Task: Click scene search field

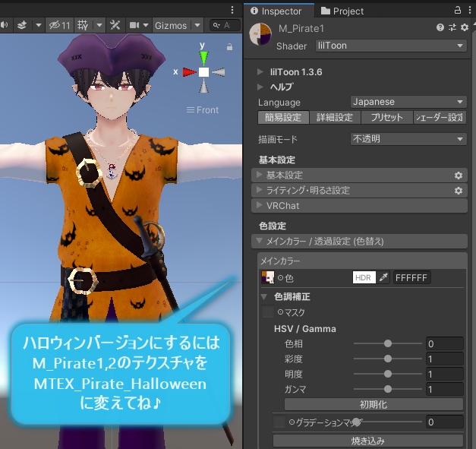Action: (x=225, y=25)
